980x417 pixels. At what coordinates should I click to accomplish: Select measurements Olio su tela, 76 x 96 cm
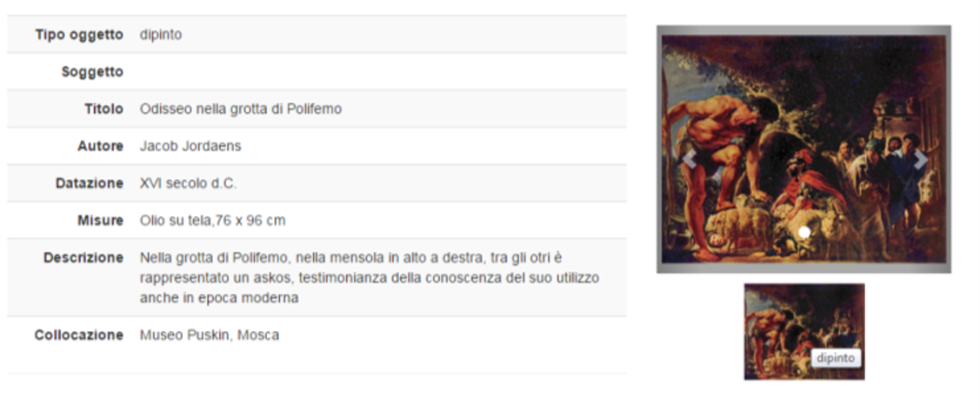pyautogui.click(x=212, y=221)
